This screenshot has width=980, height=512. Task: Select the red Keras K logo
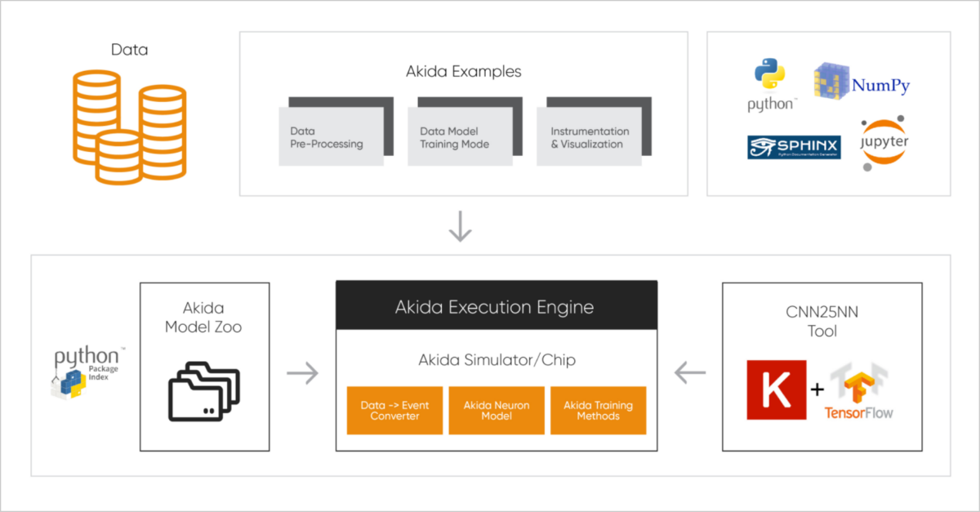tap(776, 390)
